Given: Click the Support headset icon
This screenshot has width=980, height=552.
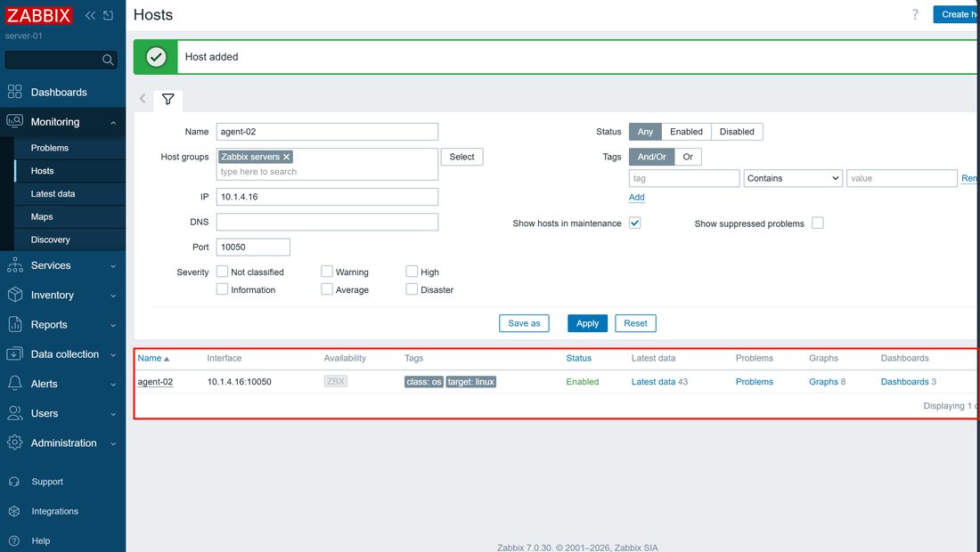Looking at the screenshot, I should 14,482.
